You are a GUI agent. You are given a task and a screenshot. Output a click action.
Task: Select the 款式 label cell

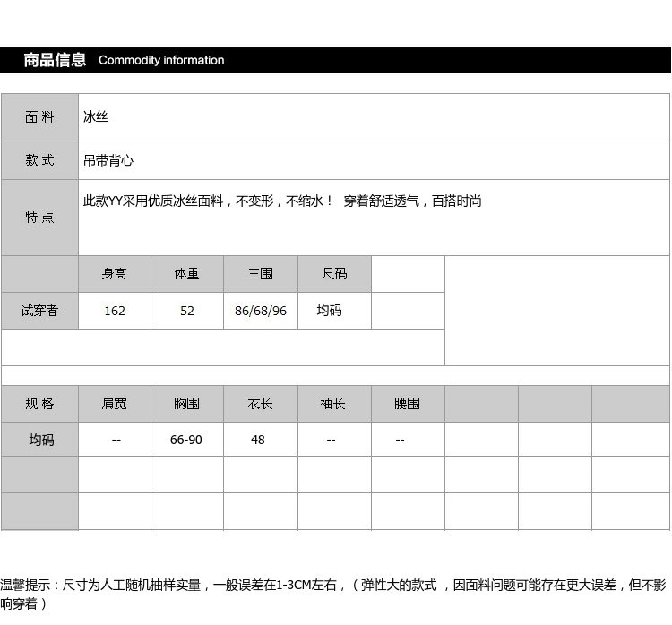(39, 160)
